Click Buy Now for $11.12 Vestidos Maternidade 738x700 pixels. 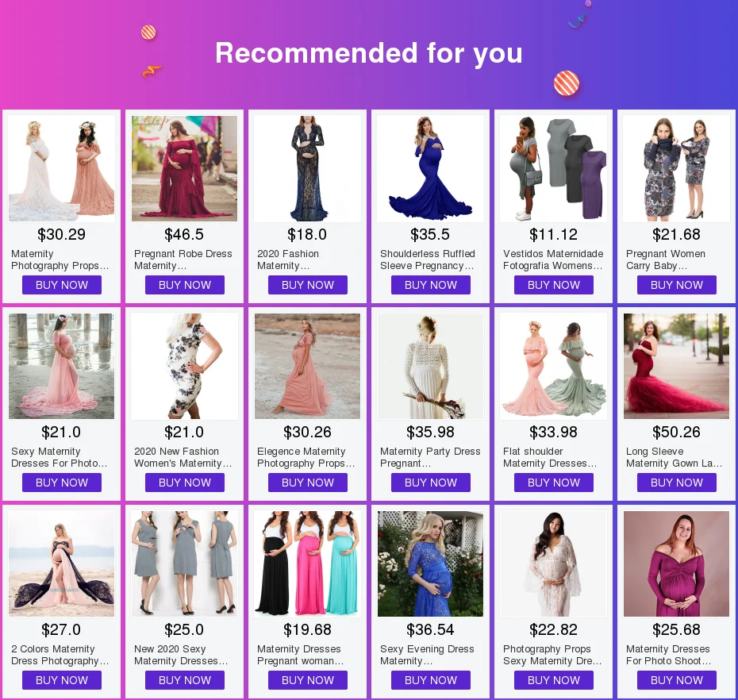(x=554, y=285)
